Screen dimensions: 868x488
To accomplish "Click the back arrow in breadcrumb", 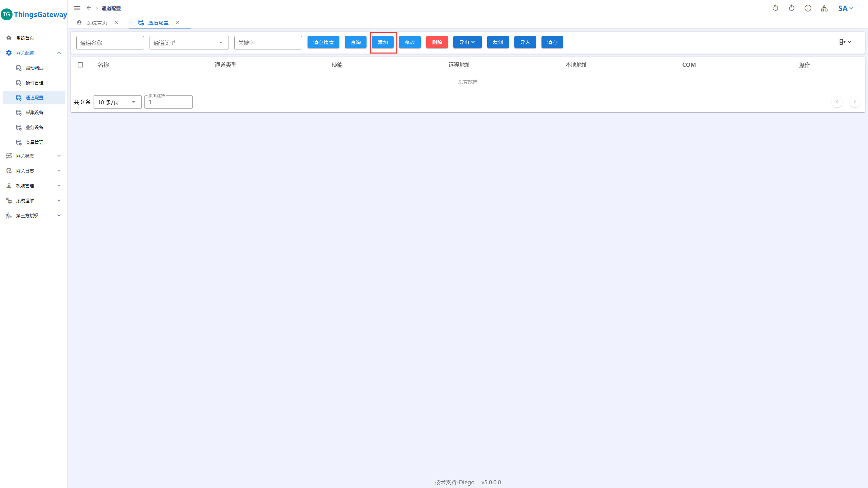I will coord(89,8).
